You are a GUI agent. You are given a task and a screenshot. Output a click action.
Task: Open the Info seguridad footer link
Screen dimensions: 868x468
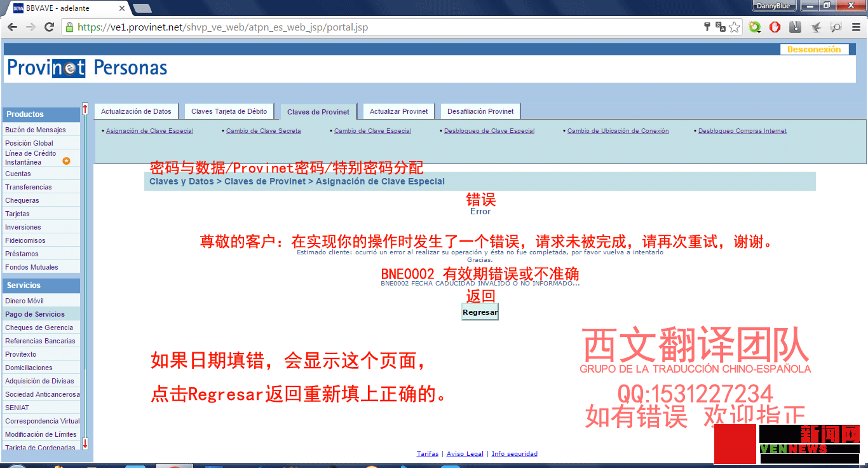pyautogui.click(x=515, y=454)
